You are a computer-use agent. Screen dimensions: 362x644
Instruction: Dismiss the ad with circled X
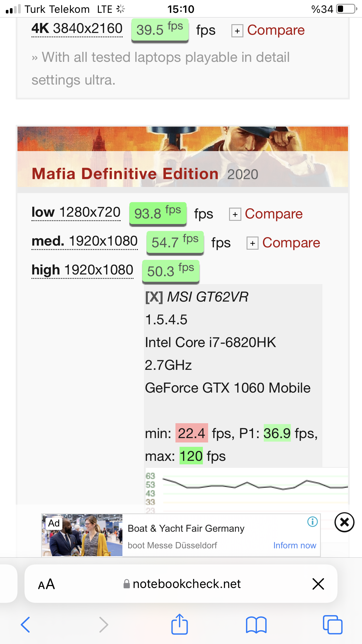(344, 522)
